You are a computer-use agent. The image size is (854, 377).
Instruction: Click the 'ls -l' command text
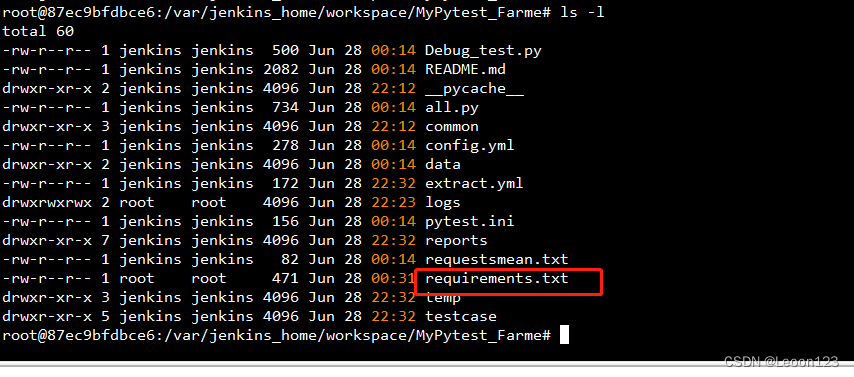582,13
